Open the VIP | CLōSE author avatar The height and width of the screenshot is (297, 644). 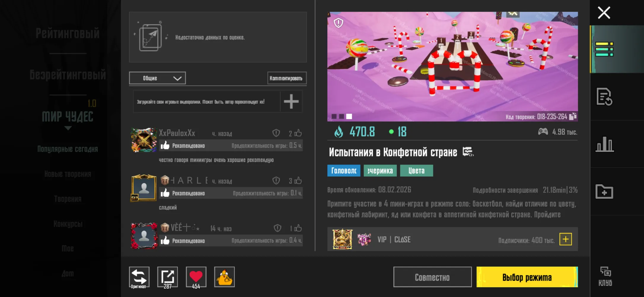pyautogui.click(x=342, y=239)
